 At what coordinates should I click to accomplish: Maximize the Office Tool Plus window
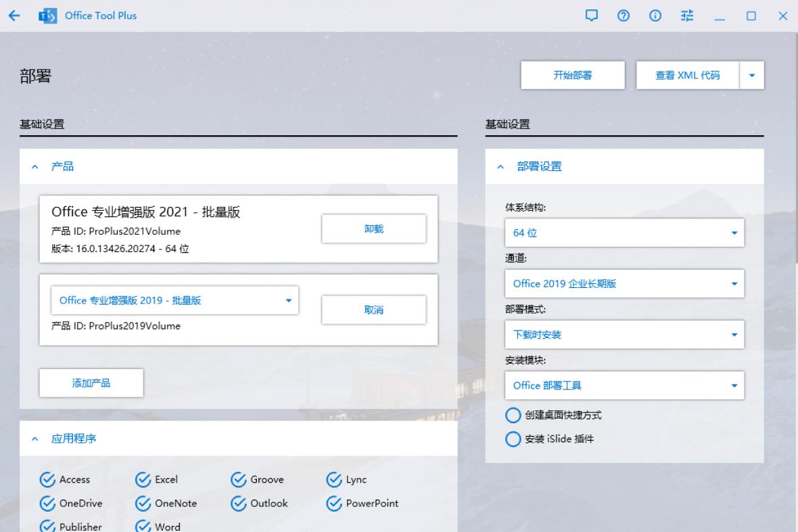point(751,16)
